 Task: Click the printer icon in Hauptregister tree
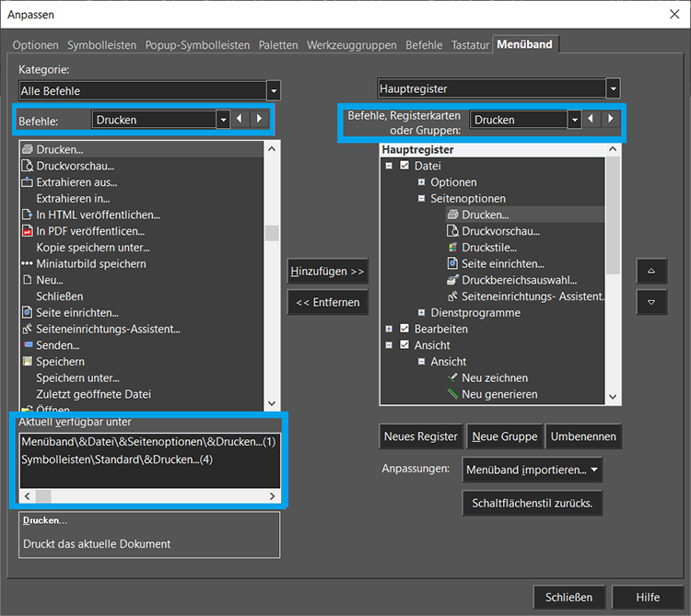point(453,215)
